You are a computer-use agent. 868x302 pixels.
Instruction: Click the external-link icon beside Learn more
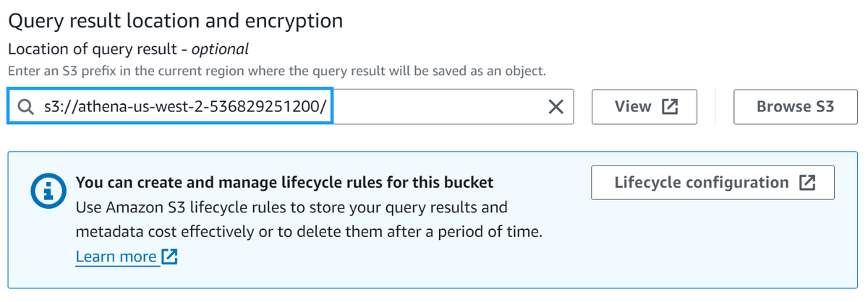[x=170, y=256]
